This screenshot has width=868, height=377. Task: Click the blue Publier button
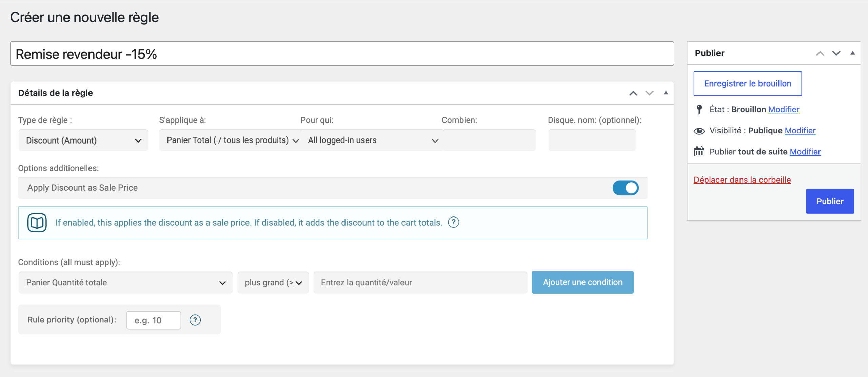tap(830, 201)
